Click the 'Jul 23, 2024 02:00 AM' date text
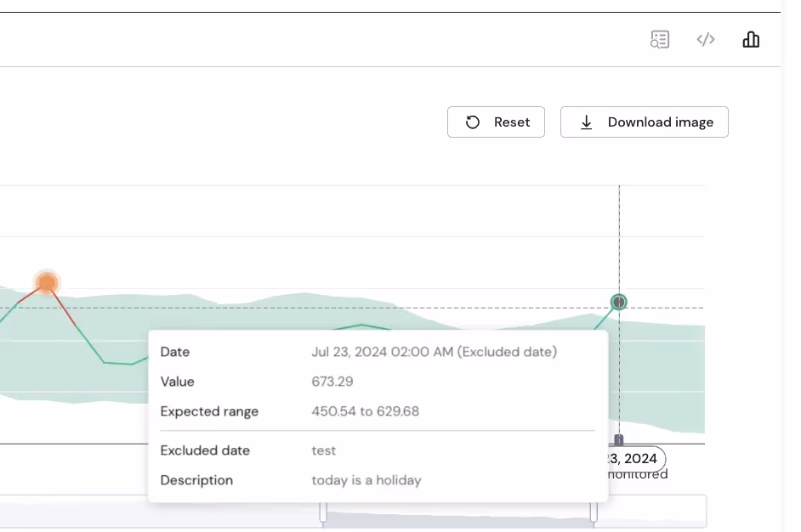 382,352
